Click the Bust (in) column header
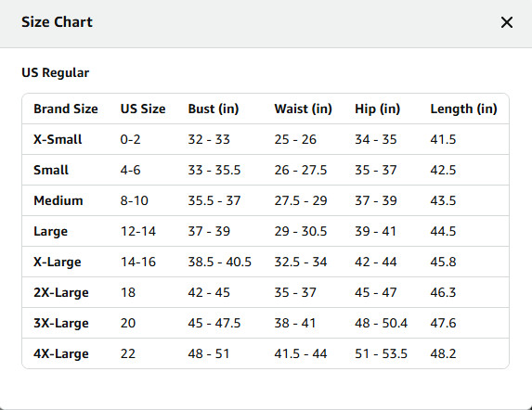Image resolution: width=532 pixels, height=410 pixels. point(214,109)
